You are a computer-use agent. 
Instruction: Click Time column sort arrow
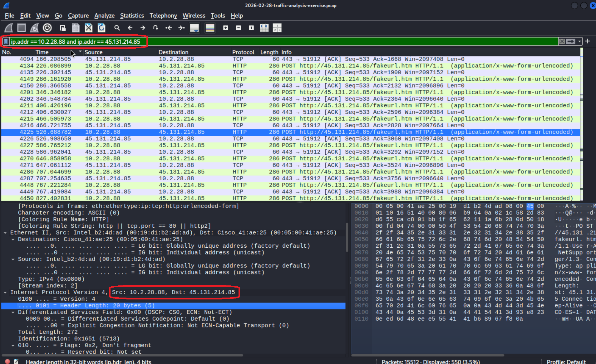tap(80, 52)
